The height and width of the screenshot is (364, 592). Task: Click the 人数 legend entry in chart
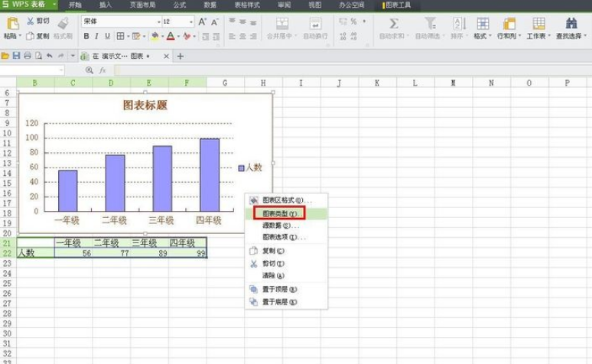pos(250,167)
